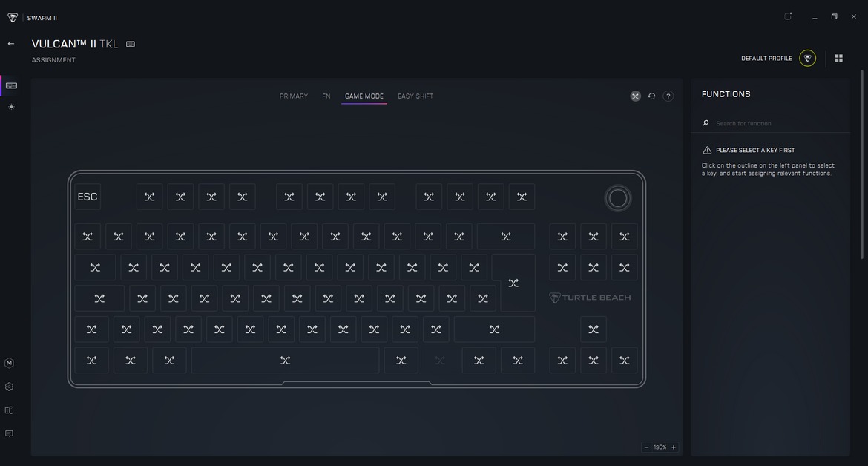This screenshot has width=868, height=466.
Task: Select the ESC key on keyboard
Action: 88,197
